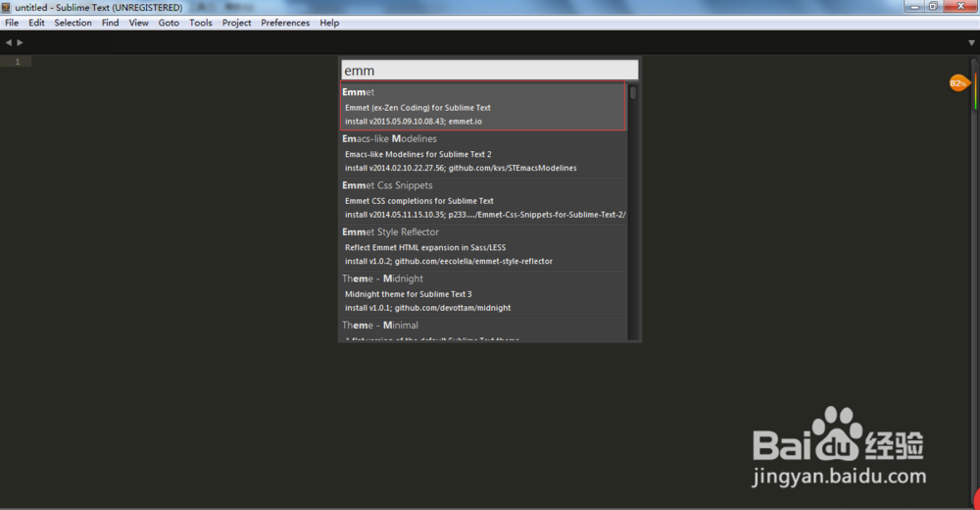Open the Goto menu

pos(169,23)
